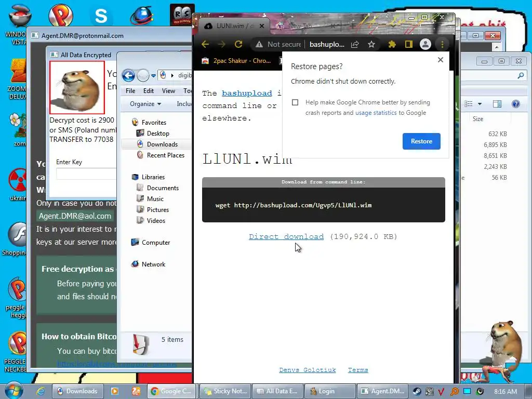The image size is (532, 399).
Task: Bookmark this page with star icon
Action: pos(371,44)
